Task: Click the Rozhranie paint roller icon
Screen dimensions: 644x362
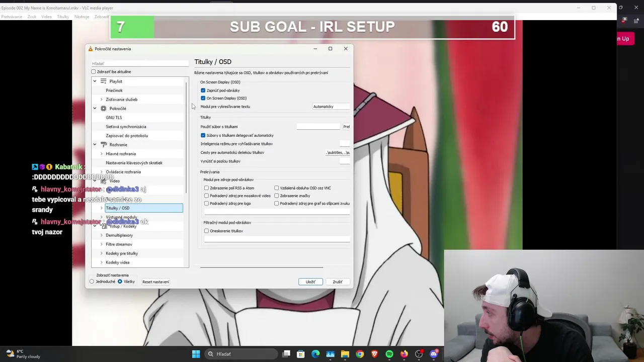Action: click(x=103, y=144)
